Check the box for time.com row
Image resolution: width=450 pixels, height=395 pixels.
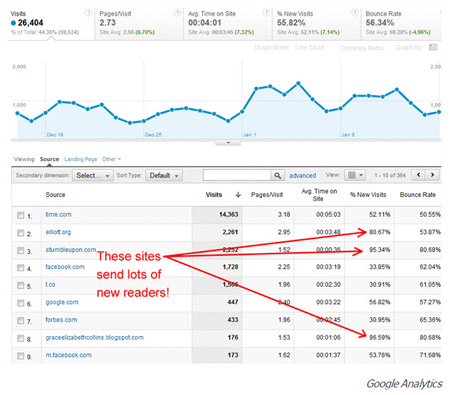point(21,215)
